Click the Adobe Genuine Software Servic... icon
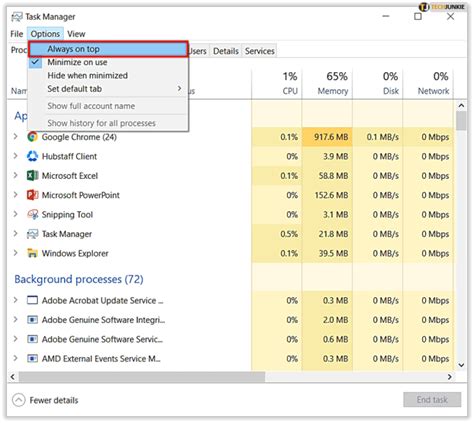 point(32,339)
